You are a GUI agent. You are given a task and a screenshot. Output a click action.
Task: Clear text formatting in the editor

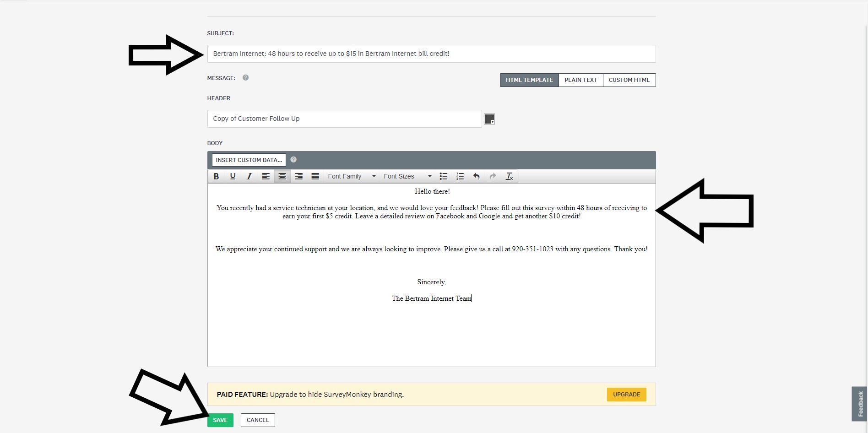[x=509, y=176]
